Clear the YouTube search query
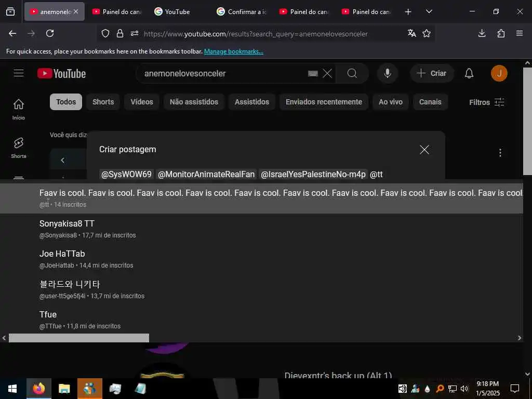Image resolution: width=532 pixels, height=399 pixels. click(327, 73)
